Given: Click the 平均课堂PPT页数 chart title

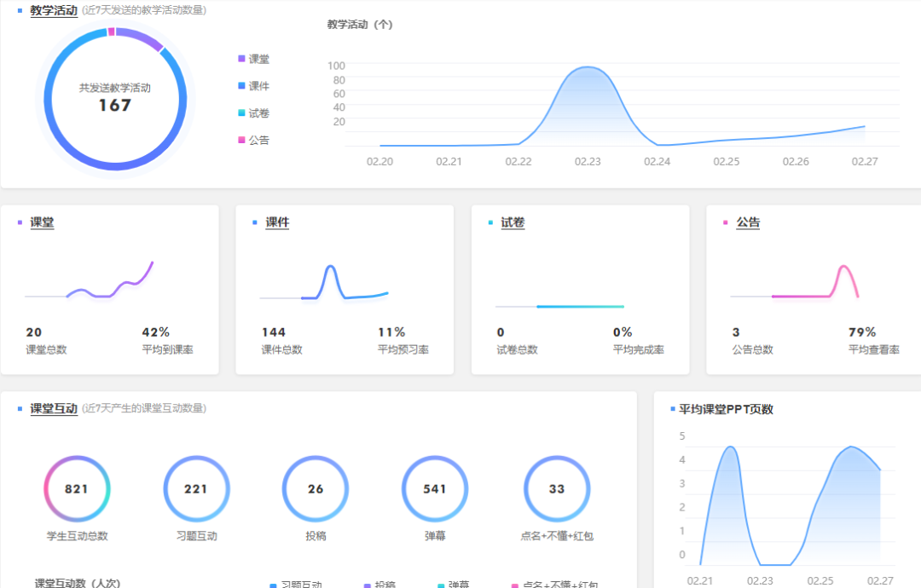Looking at the screenshot, I should pyautogui.click(x=726, y=409).
